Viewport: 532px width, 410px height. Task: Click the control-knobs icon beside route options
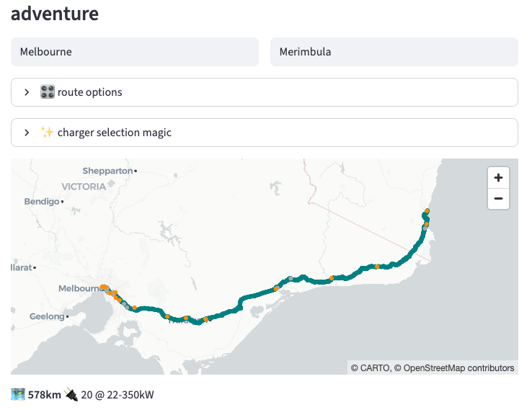[x=48, y=92]
